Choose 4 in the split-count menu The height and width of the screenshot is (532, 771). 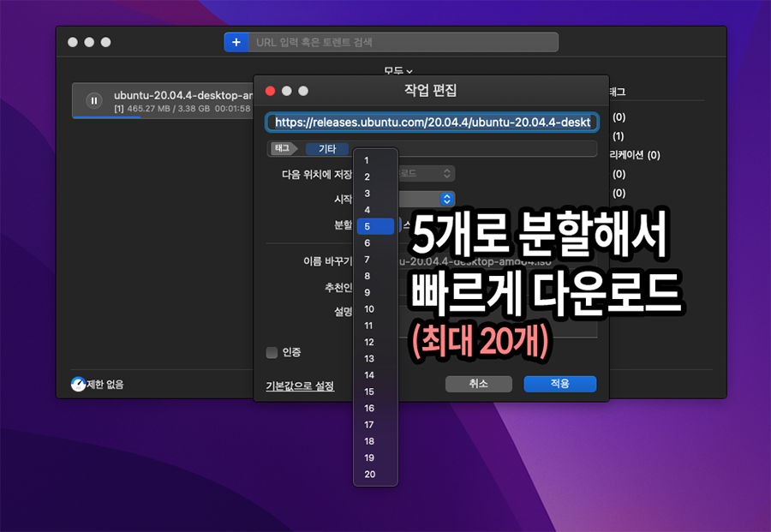(376, 209)
